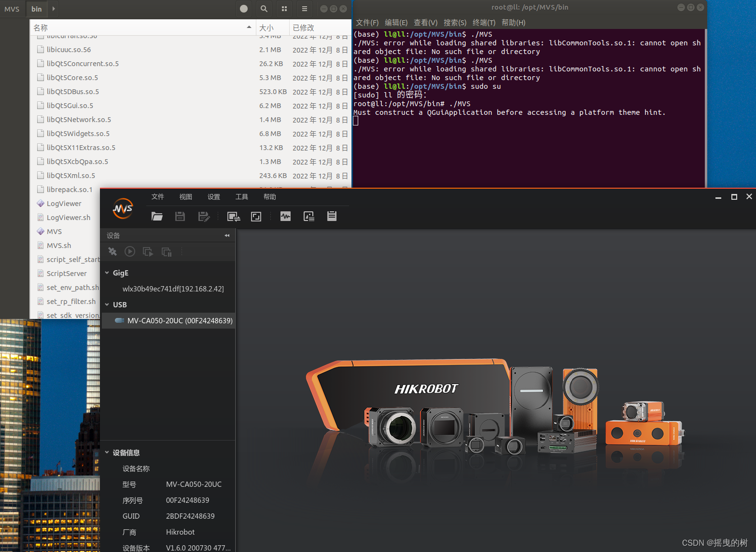Collapse the GigE tree node
The height and width of the screenshot is (552, 756).
(x=107, y=273)
